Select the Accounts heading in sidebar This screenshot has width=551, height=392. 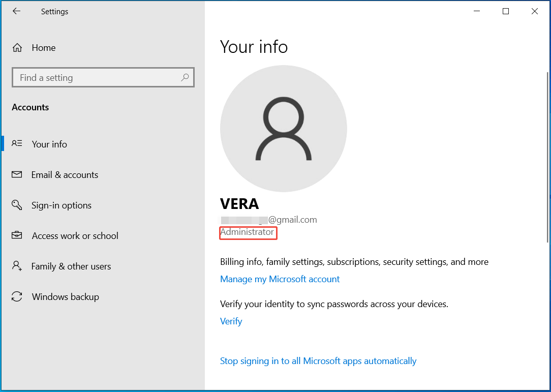(30, 107)
